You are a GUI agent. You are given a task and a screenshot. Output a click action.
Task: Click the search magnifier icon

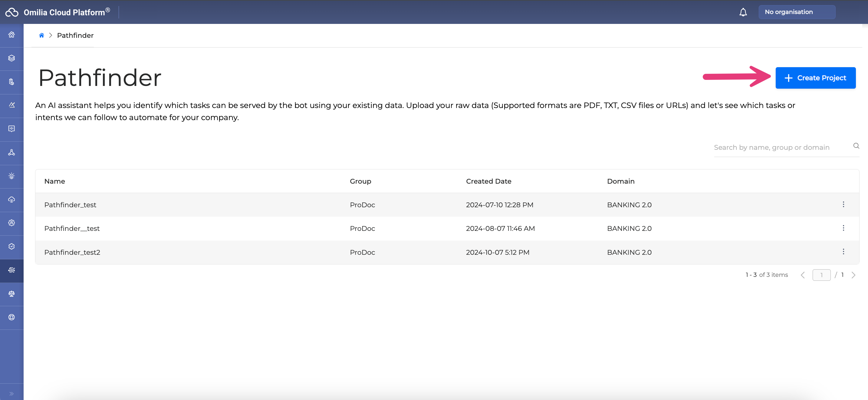856,146
